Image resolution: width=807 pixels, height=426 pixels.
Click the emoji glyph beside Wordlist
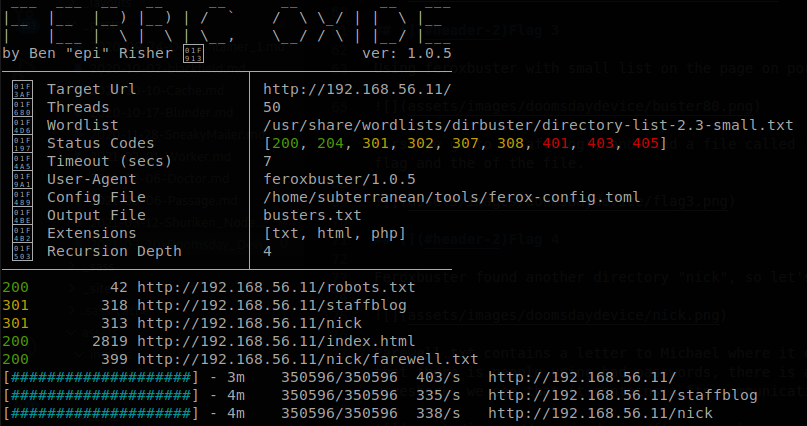[22, 126]
